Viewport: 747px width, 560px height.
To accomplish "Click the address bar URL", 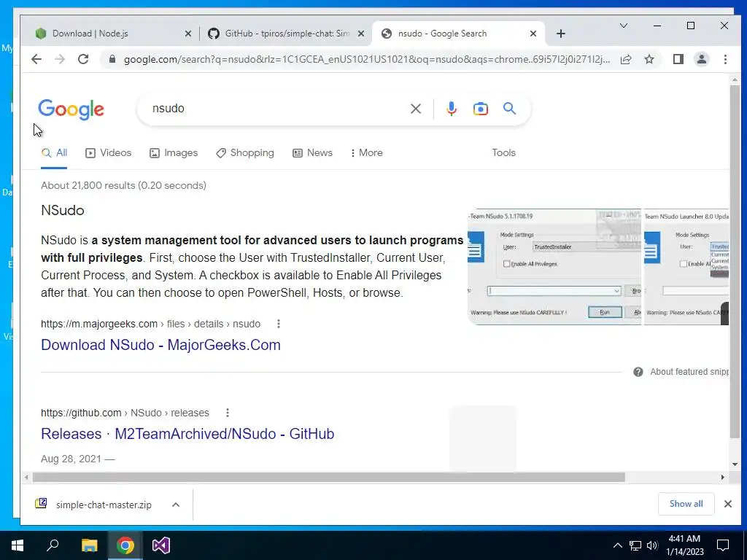I will click(x=367, y=59).
